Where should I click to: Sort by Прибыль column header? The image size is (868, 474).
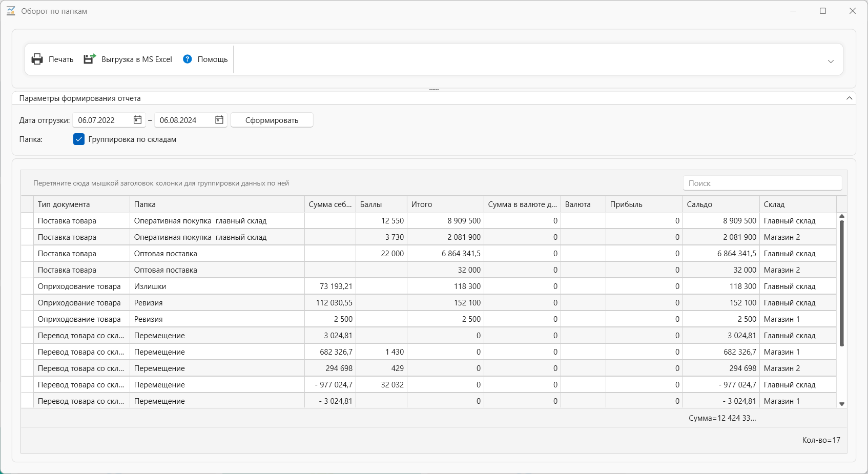click(644, 204)
